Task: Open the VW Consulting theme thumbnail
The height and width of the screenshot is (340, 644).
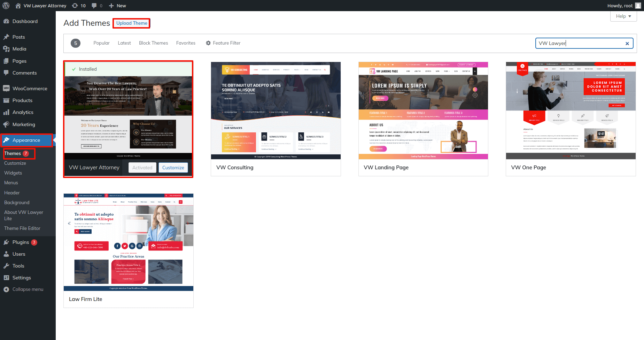Action: coord(276,111)
